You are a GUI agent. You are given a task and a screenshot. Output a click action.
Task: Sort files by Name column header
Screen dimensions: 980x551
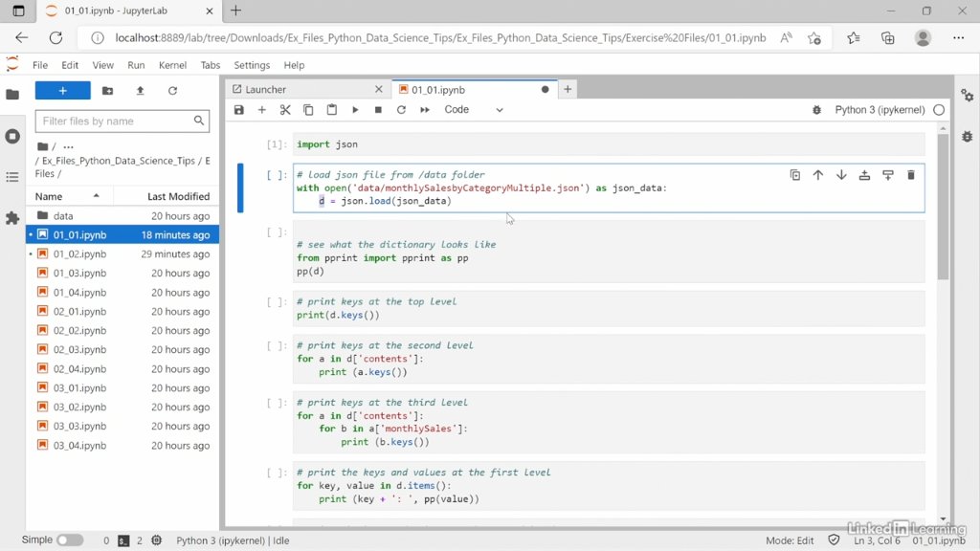click(69, 196)
